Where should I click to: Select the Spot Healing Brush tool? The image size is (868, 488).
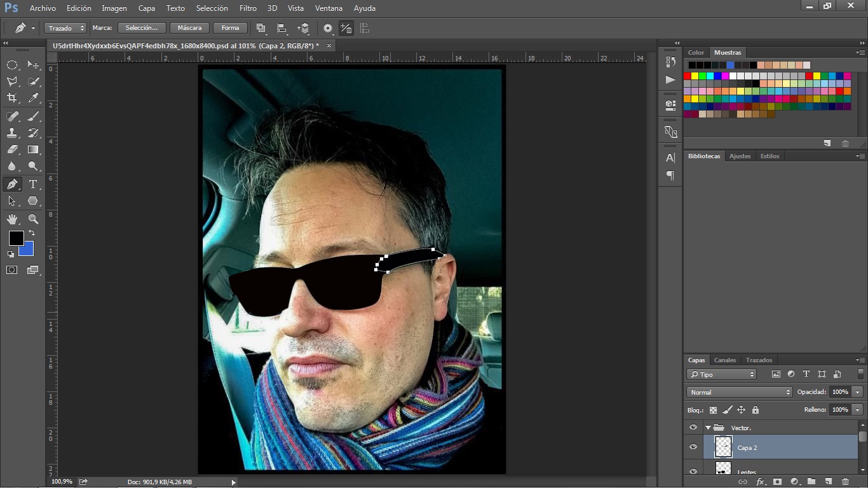click(12, 116)
